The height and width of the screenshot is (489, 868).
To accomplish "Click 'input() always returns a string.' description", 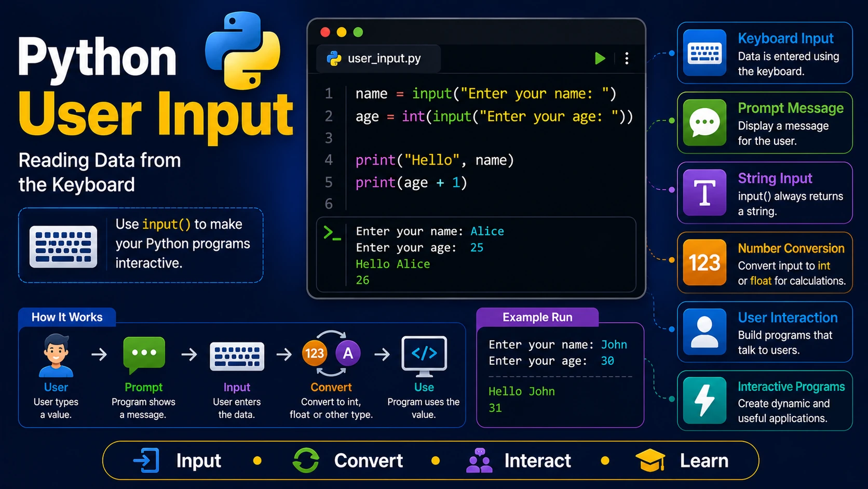I will click(x=790, y=204).
